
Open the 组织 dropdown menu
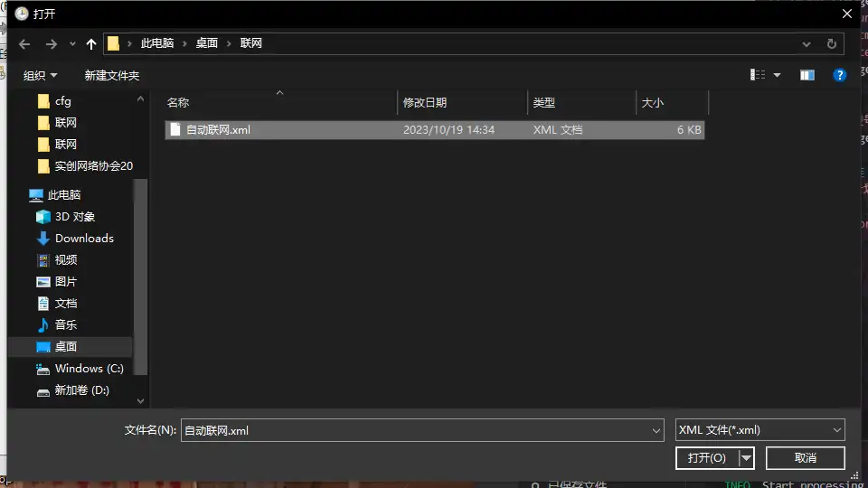click(x=40, y=76)
